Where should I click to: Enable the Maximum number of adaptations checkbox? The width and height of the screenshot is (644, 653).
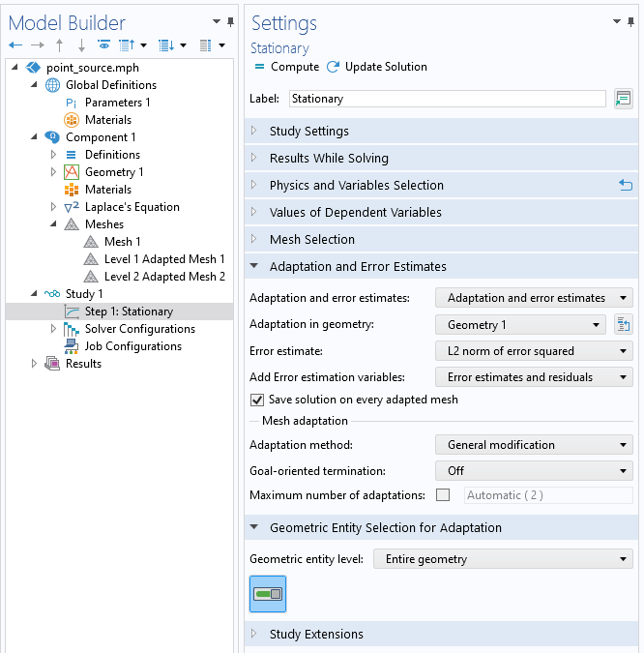443,495
